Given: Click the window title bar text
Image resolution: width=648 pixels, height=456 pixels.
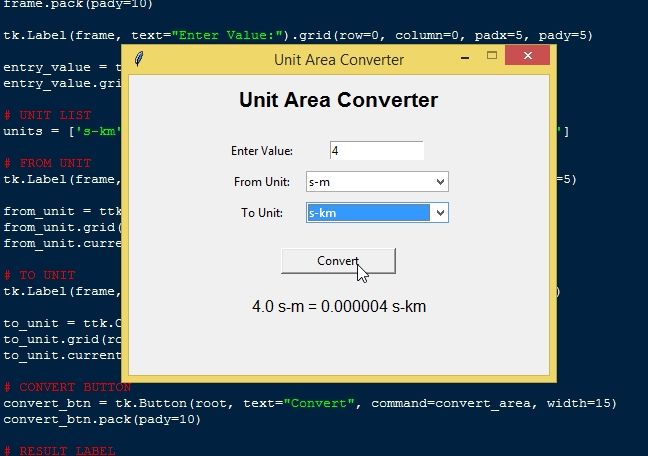Looking at the screenshot, I should point(338,59).
